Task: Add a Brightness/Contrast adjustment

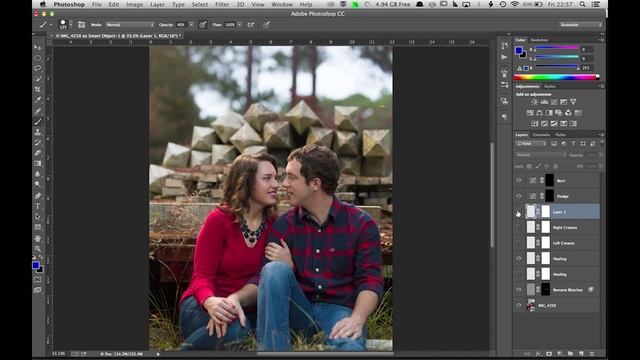Action: tap(535, 102)
